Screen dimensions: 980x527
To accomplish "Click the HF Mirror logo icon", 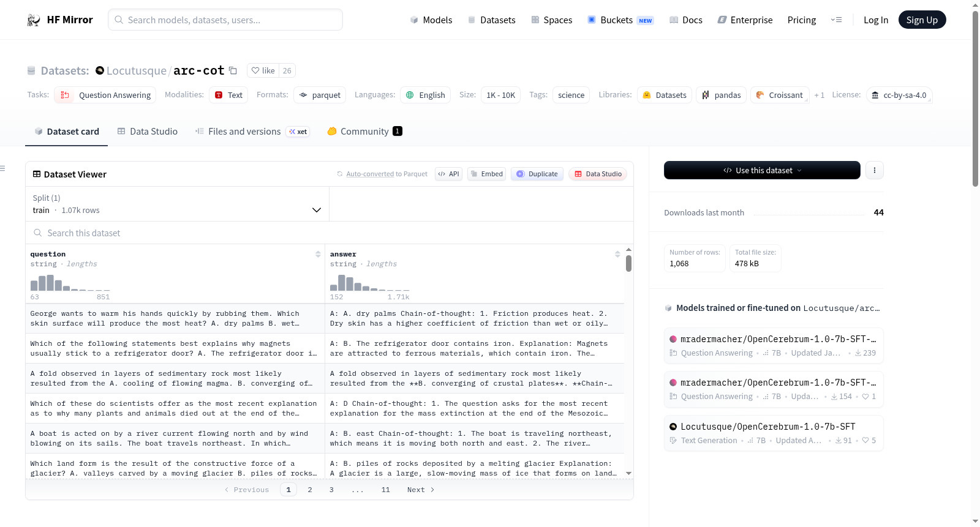I will [34, 20].
